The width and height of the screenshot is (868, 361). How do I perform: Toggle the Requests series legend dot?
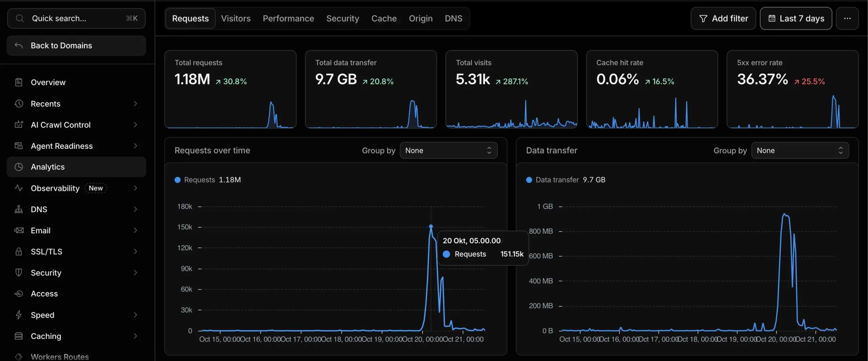177,180
